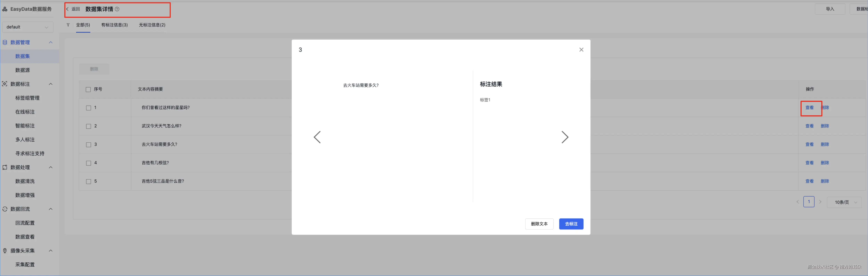
Task: Open the default project dropdown
Action: [x=27, y=27]
